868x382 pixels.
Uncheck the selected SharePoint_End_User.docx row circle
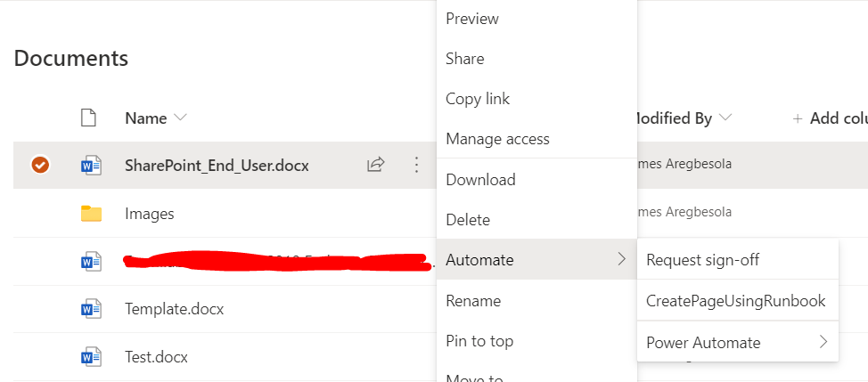coord(40,165)
